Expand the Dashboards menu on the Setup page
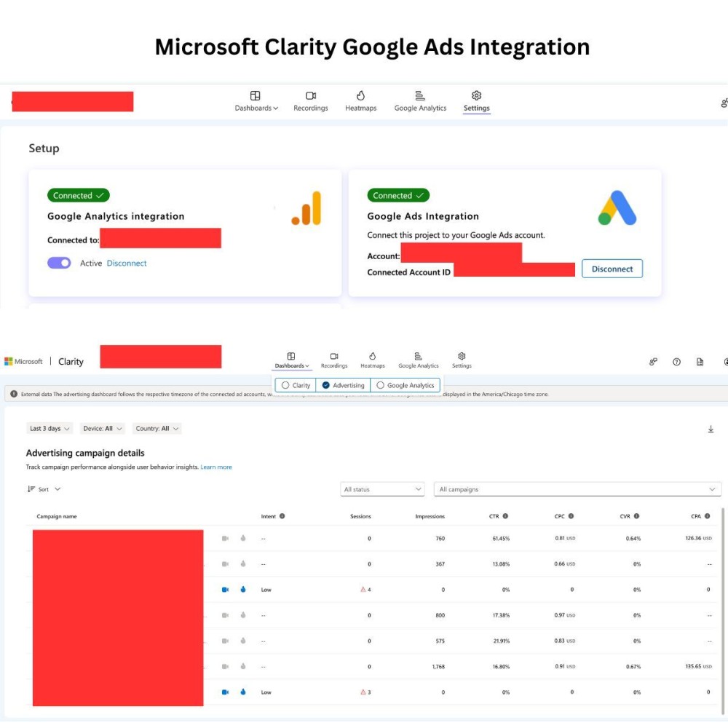Screen dimensions: 728x728 256,101
